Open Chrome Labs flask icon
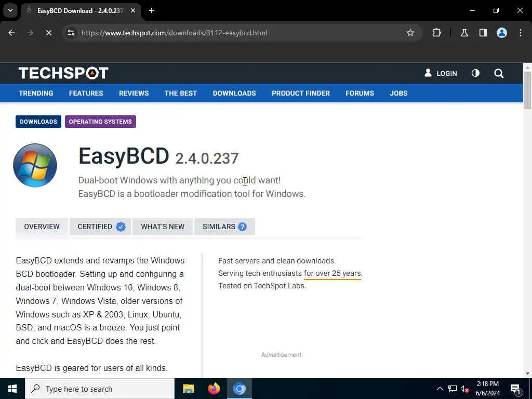 point(464,33)
